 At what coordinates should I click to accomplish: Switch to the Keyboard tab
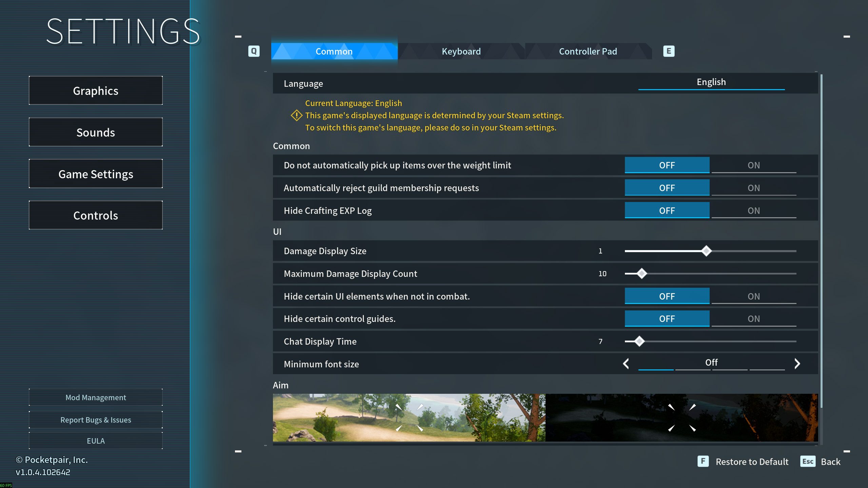pyautogui.click(x=461, y=51)
